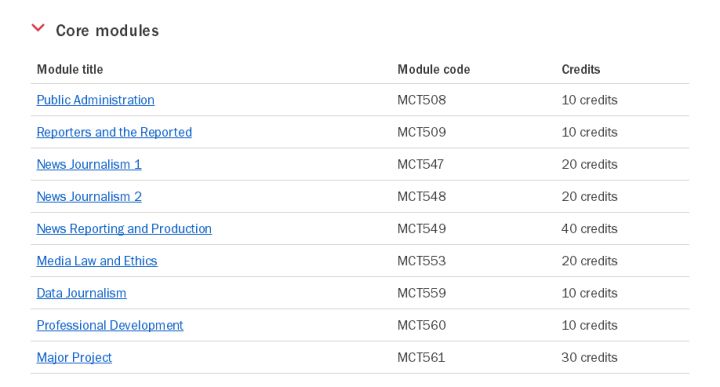Click the MCT561 module code cell
The width and height of the screenshot is (720, 387).
click(x=421, y=357)
